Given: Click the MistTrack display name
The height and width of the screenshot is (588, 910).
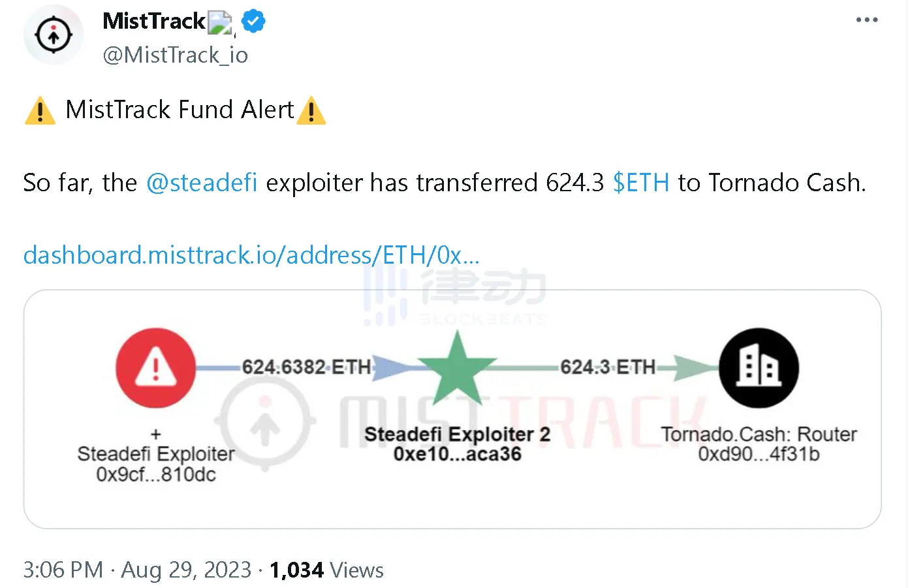Looking at the screenshot, I should point(154,22).
